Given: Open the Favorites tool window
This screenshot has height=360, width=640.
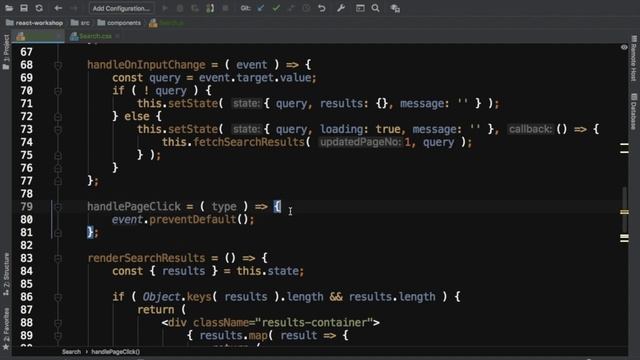Looking at the screenshot, I should (x=6, y=329).
